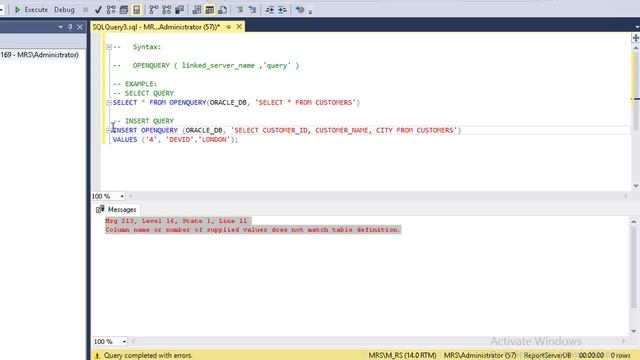Toggle Include Client Statistics
This screenshot has width=640, height=360.
[x=179, y=9]
